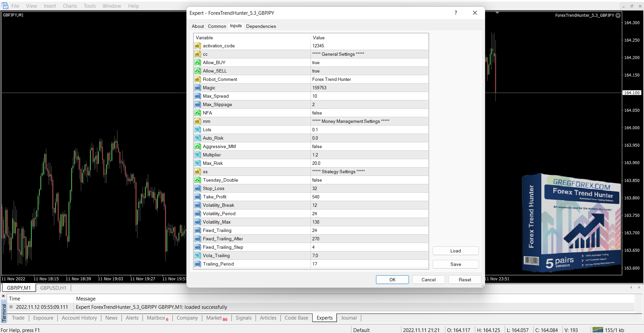The height and width of the screenshot is (333, 644).
Task: Click the integer icon beside Magic variable
Action: coord(198,88)
